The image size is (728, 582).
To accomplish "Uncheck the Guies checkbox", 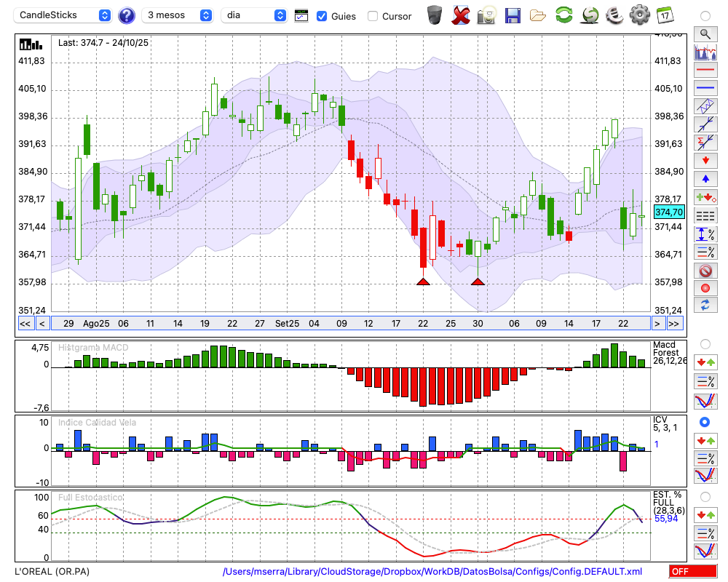I will 321,16.
